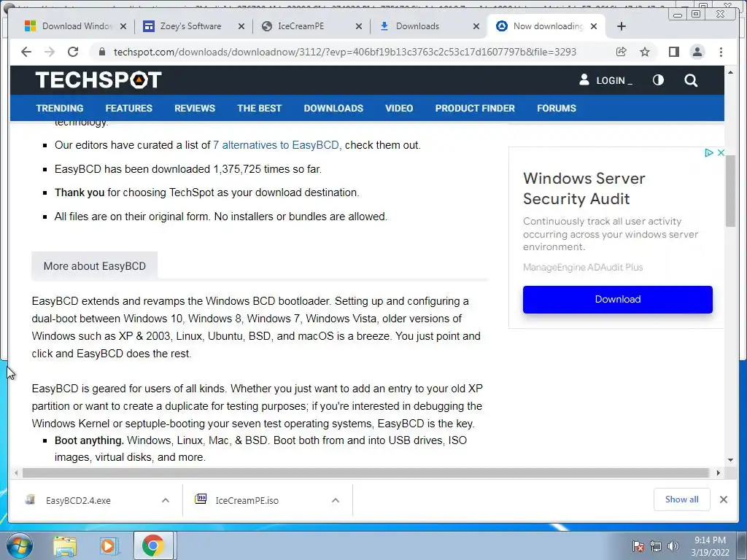Click the taskbar clock showing 9:14 PM

(710, 546)
